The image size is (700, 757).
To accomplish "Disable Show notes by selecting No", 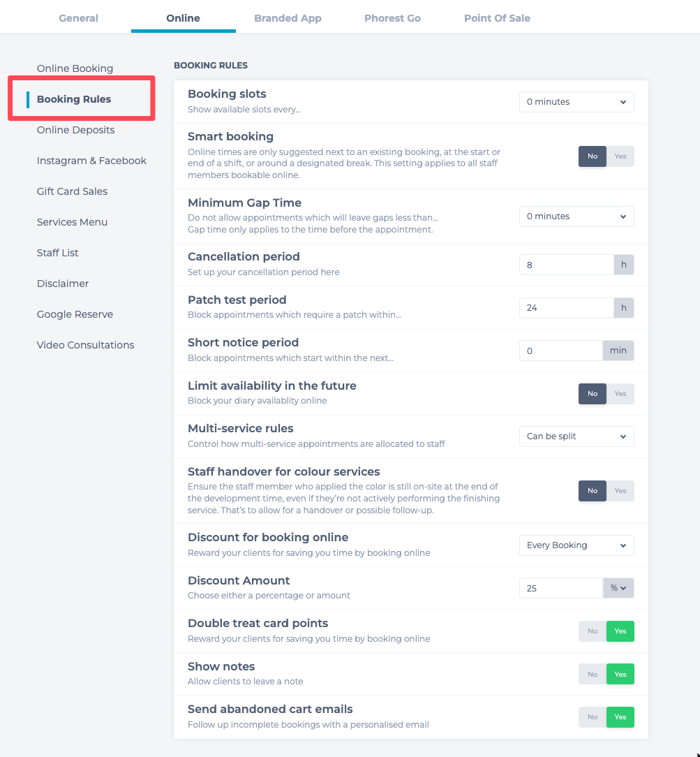I will click(593, 675).
